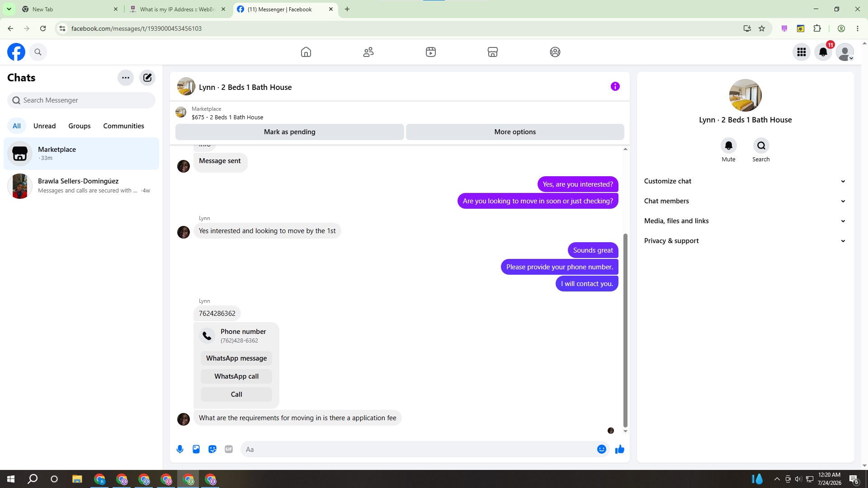The image size is (868, 488).
Task: Switch to the New Tab browser tab
Action: click(x=70, y=9)
